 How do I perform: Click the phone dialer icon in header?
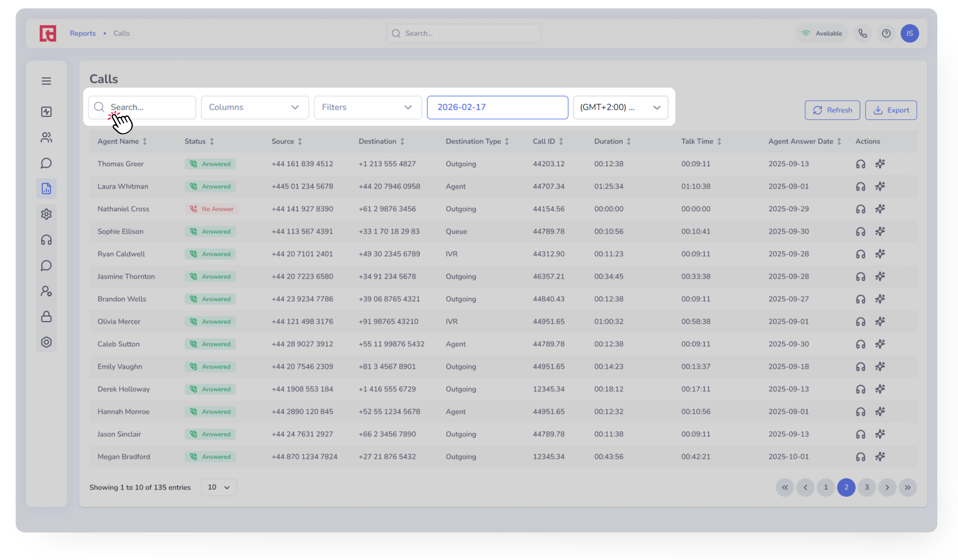[863, 33]
